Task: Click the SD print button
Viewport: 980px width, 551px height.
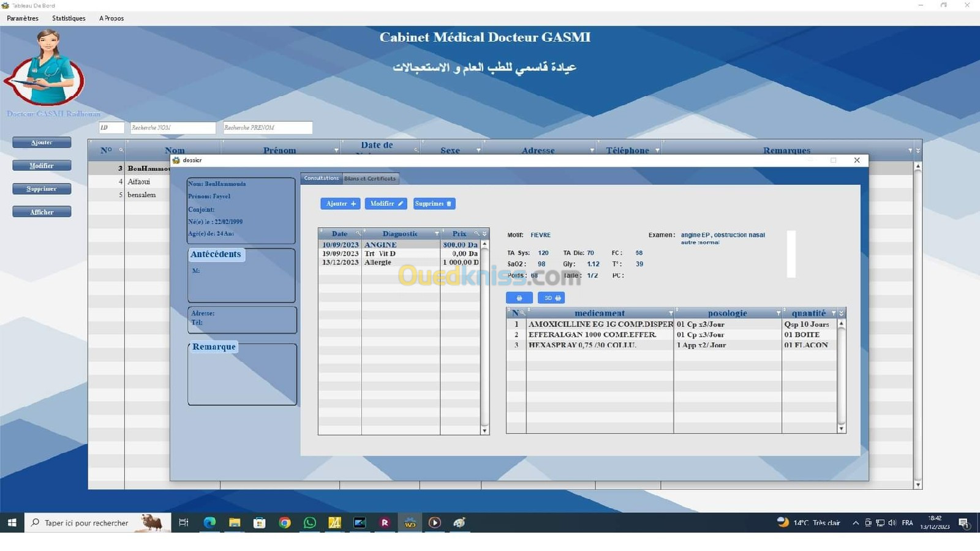Action: click(x=551, y=298)
